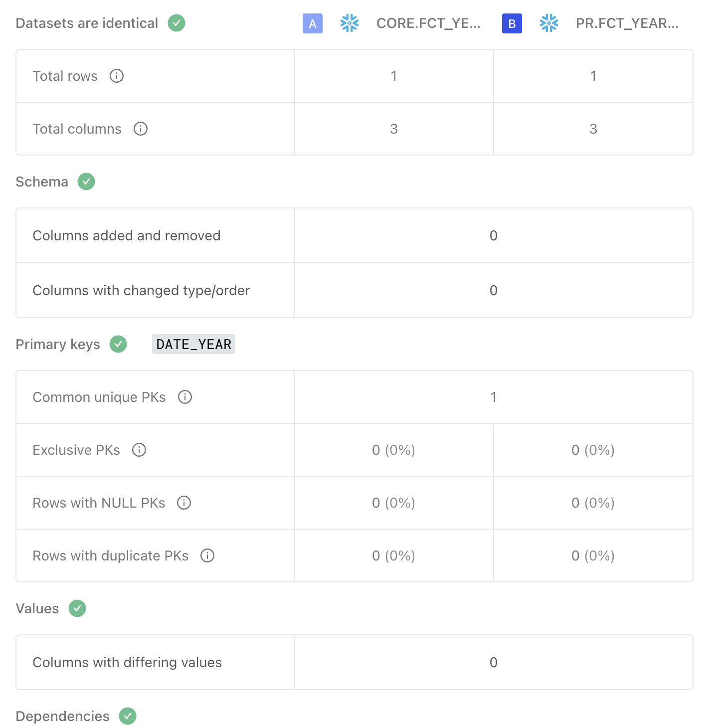The width and height of the screenshot is (715, 728).
Task: Select the DATE_YEAR primary key tag
Action: [193, 344]
